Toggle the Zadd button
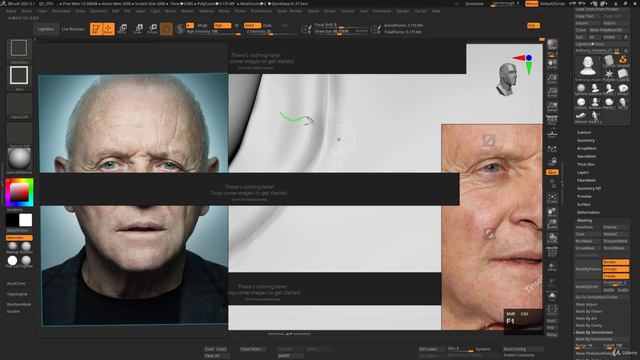 tap(252, 25)
